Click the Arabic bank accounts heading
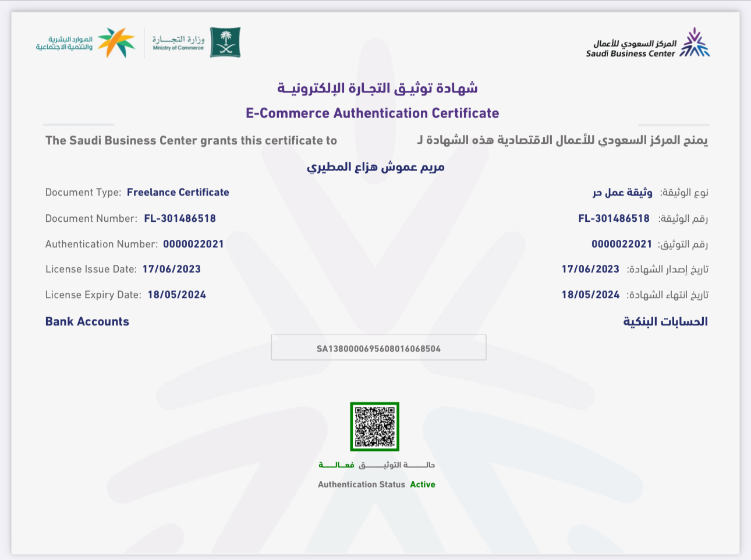The width and height of the screenshot is (751, 560). point(665,321)
